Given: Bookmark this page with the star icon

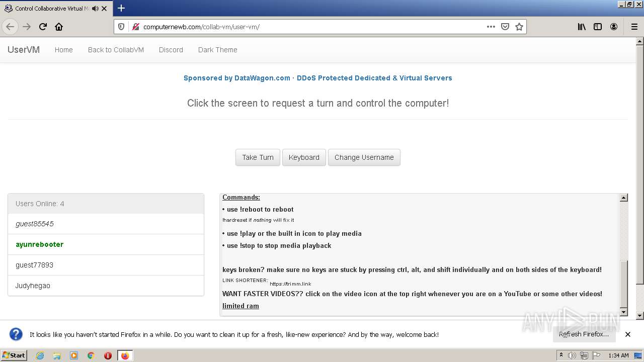Looking at the screenshot, I should (519, 27).
